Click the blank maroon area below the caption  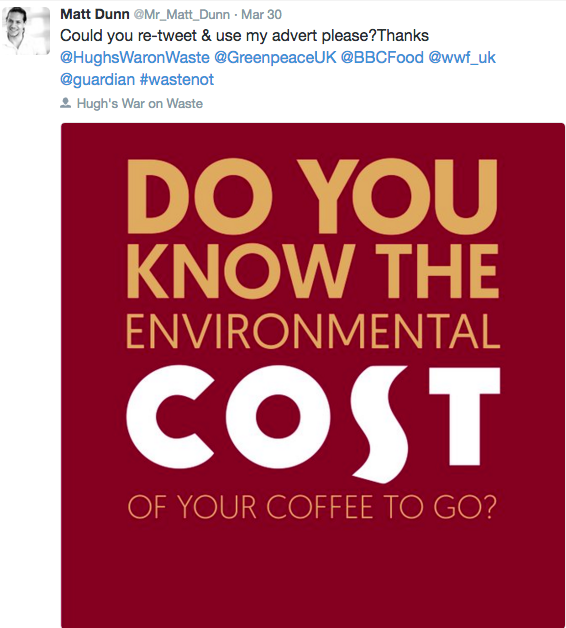313,575
